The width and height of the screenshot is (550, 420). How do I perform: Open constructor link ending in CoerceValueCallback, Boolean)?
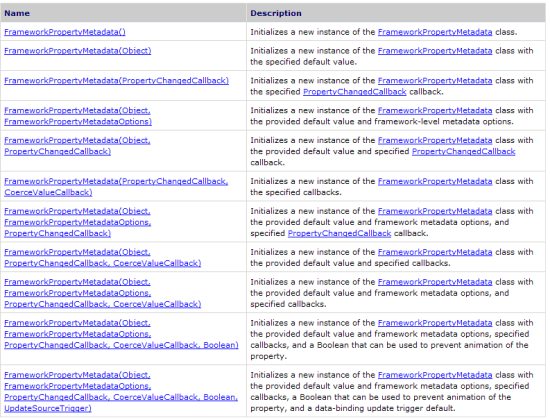[121, 334]
